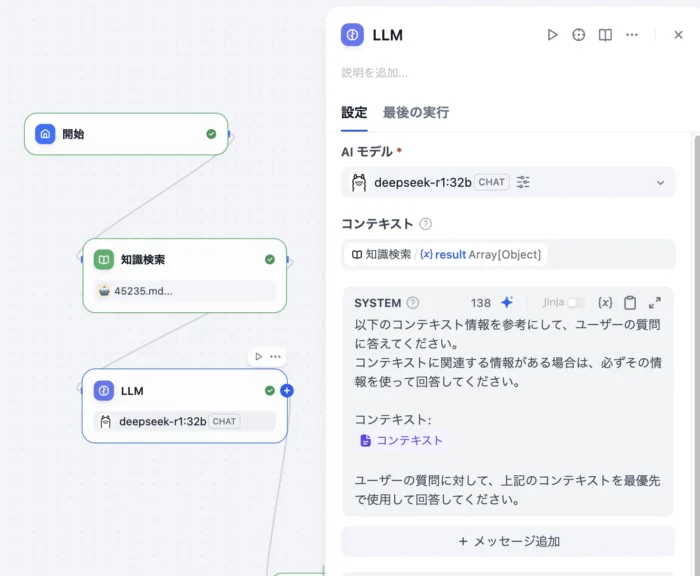700x576 pixels.
Task: Select the 設定 tab
Action: [354, 113]
